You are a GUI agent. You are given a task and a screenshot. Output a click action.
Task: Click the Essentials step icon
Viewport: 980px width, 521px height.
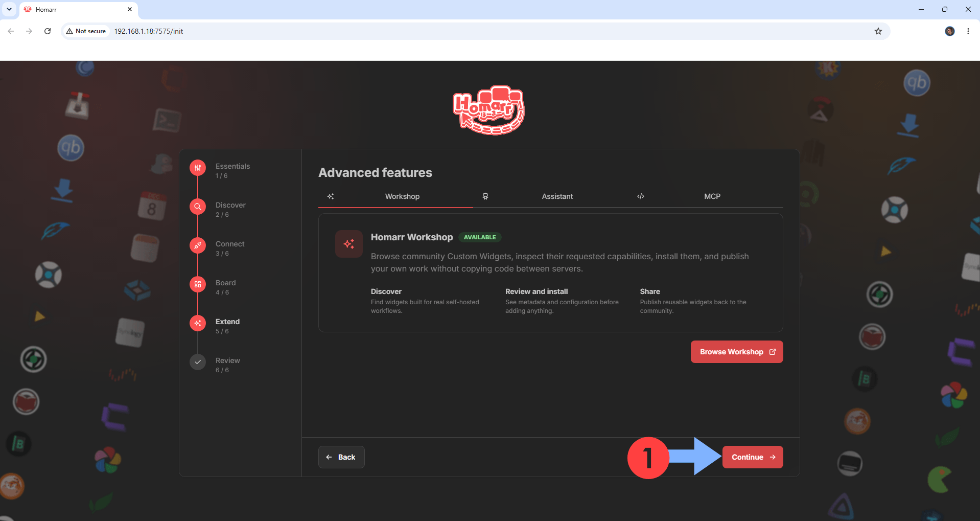pos(198,168)
